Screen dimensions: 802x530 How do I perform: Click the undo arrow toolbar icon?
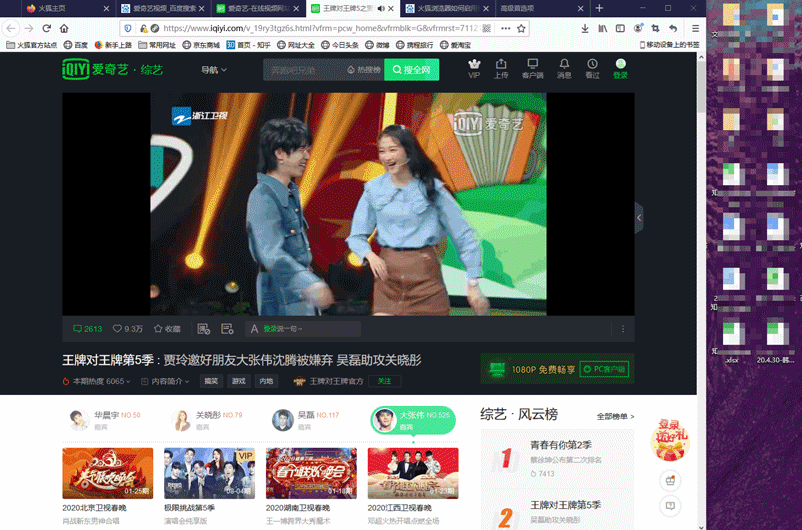click(673, 29)
